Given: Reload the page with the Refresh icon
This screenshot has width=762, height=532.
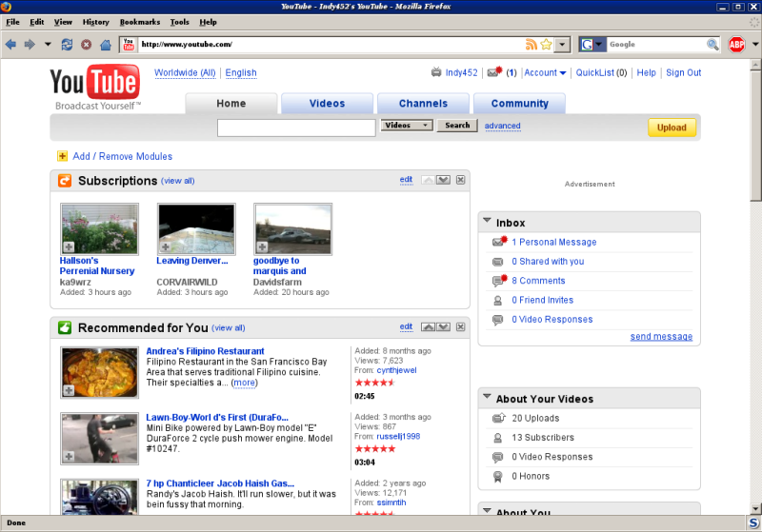Looking at the screenshot, I should 67,45.
